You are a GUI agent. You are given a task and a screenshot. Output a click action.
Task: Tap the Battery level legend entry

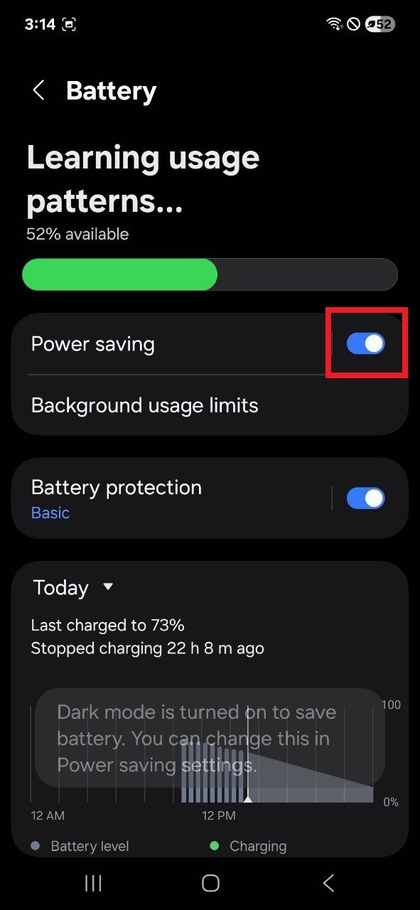coord(80,846)
